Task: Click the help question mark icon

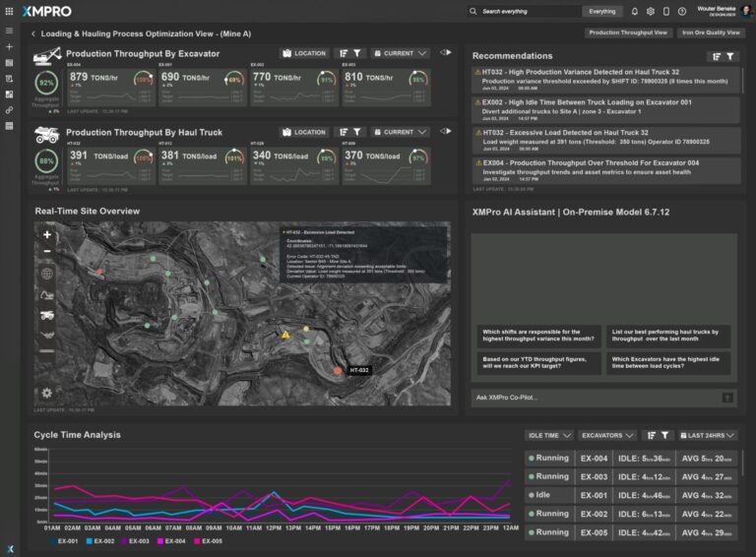Action: [x=682, y=12]
